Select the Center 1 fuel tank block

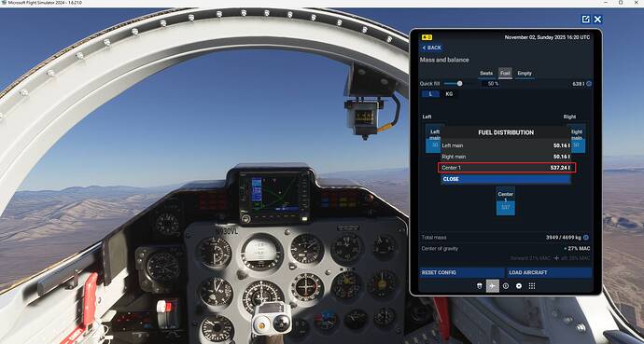(x=505, y=201)
